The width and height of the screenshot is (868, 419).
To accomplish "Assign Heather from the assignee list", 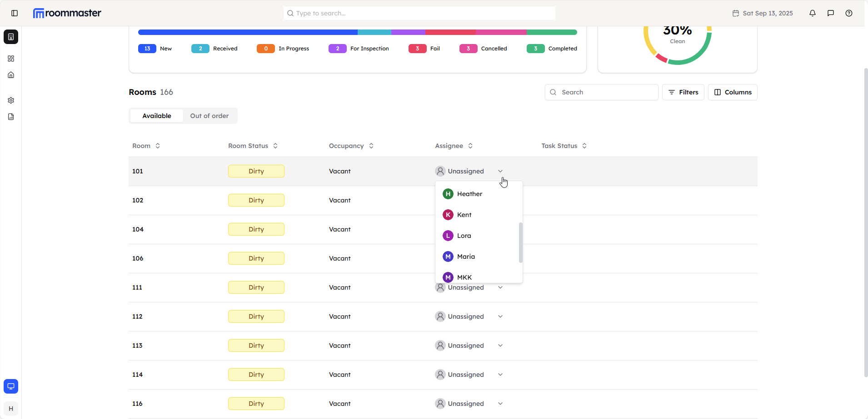I will (470, 194).
